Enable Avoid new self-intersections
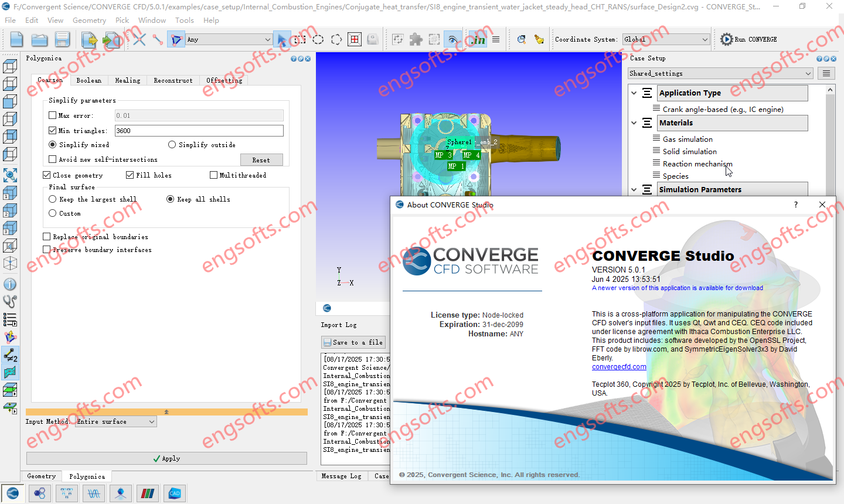 click(53, 159)
